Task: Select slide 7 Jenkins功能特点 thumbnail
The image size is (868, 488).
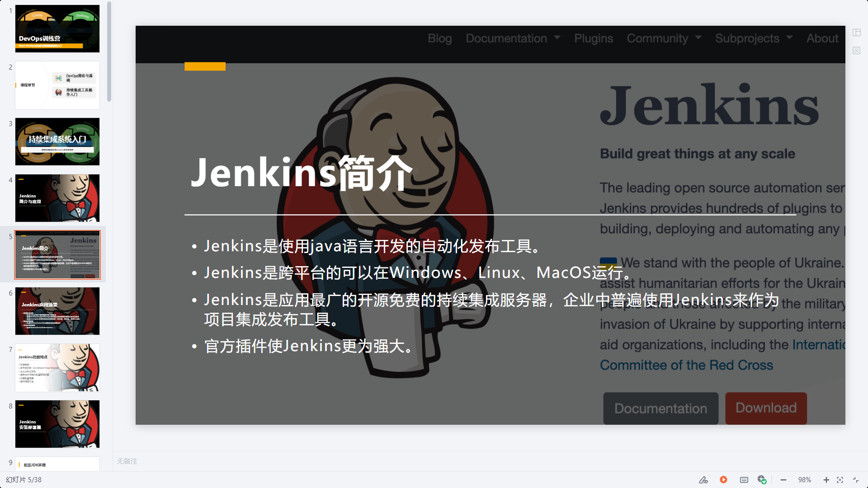Action: click(x=57, y=368)
